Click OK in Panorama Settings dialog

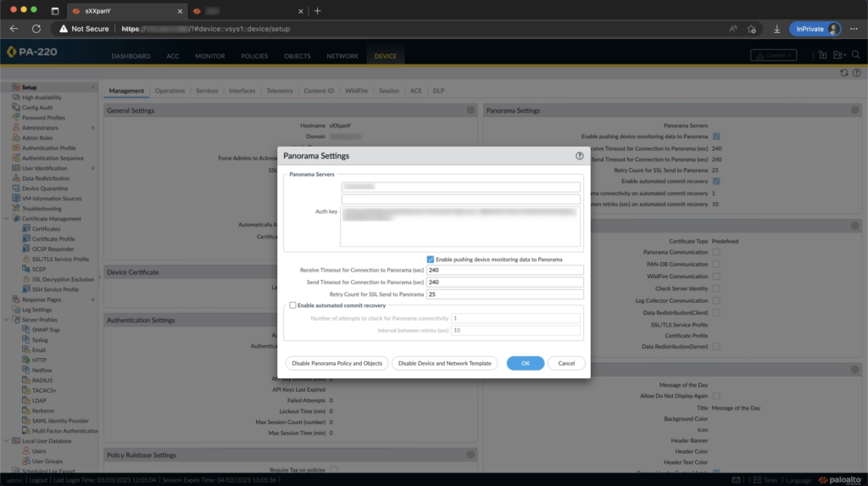(x=526, y=364)
